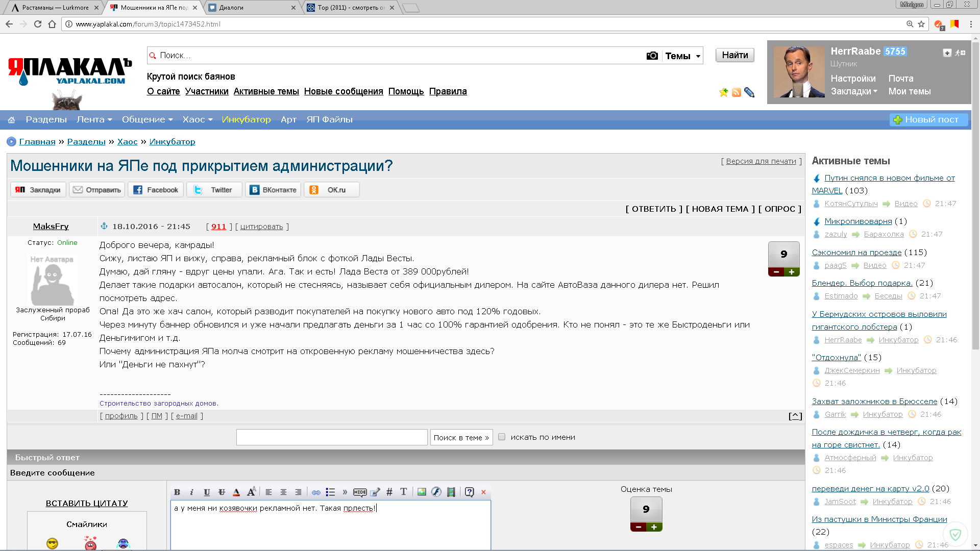Viewport: 980px width, 551px height.
Task: Click the main 'Поиск...' search field
Action: [396, 56]
